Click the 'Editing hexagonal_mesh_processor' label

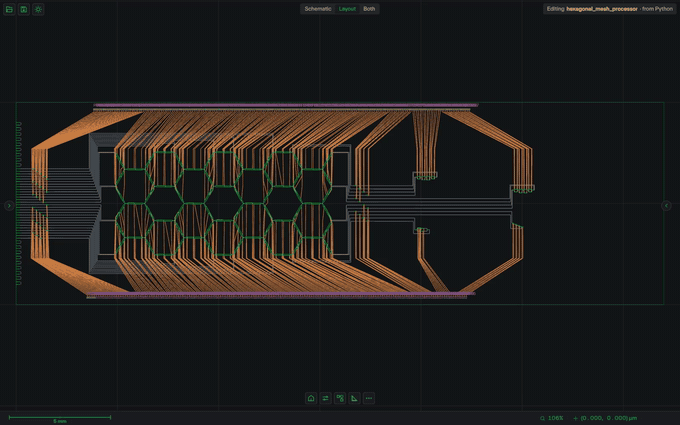pyautogui.click(x=609, y=9)
